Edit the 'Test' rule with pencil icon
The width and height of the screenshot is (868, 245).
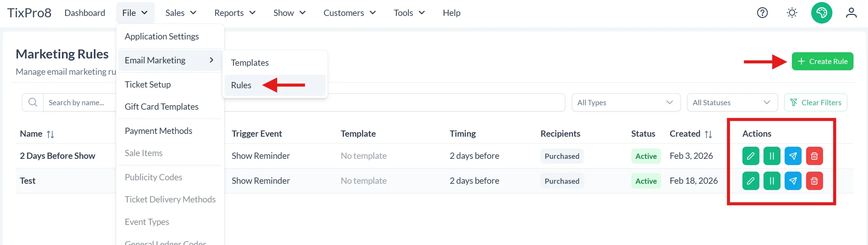(x=750, y=181)
